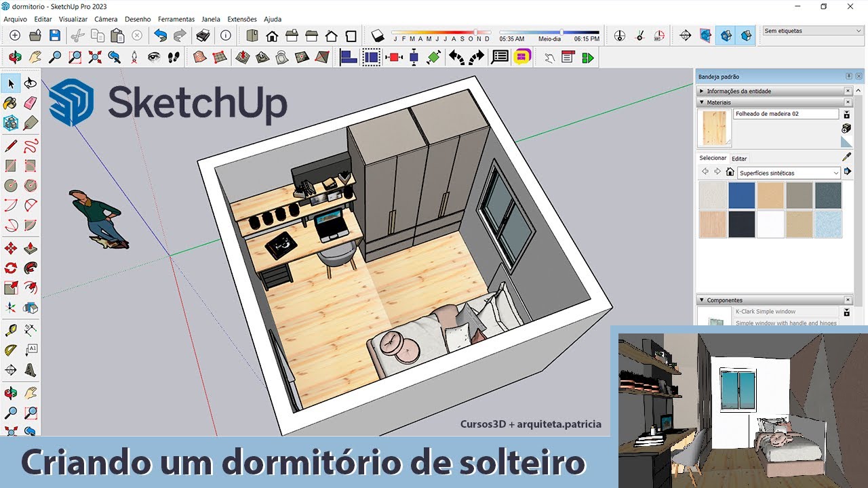Pick the Tape Measure tool

[x=10, y=330]
